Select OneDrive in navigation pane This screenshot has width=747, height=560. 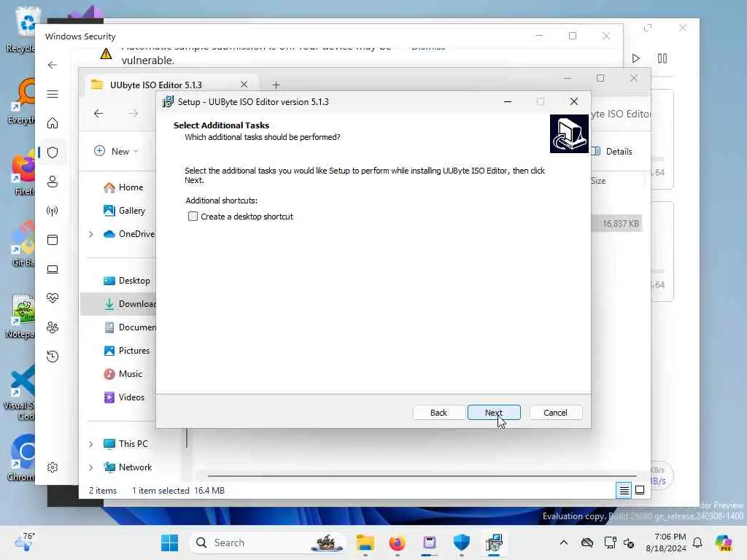[129, 234]
